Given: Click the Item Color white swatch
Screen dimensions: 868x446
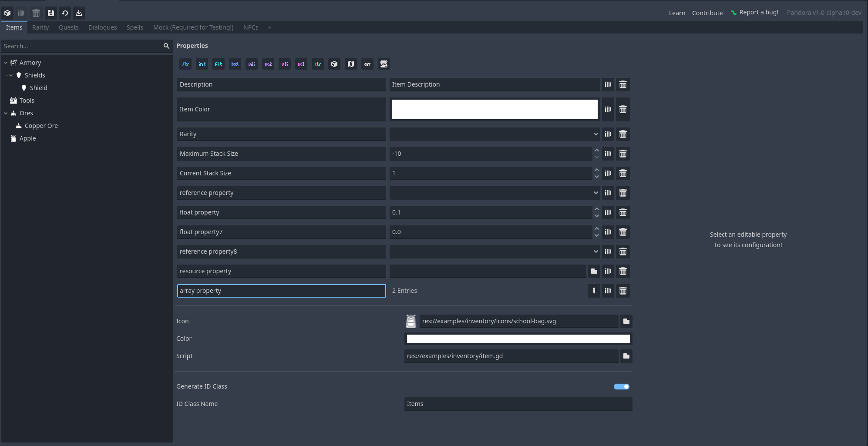Looking at the screenshot, I should [x=495, y=109].
